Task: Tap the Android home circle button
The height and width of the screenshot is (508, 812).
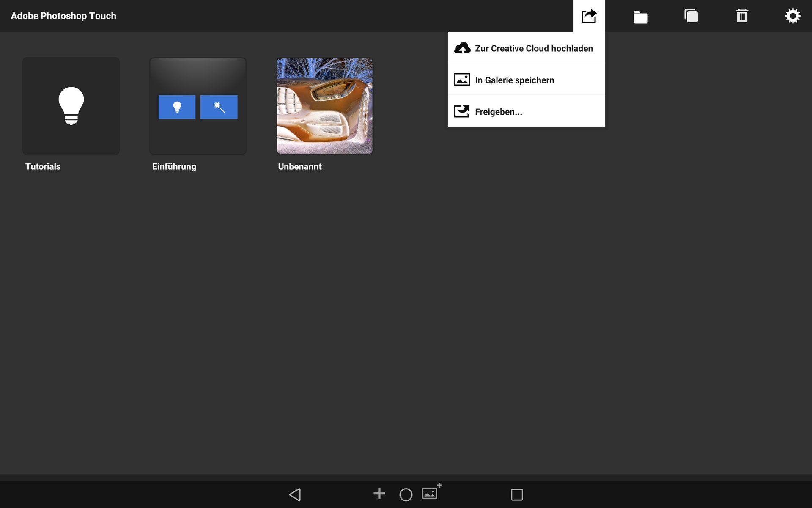Action: click(x=406, y=494)
